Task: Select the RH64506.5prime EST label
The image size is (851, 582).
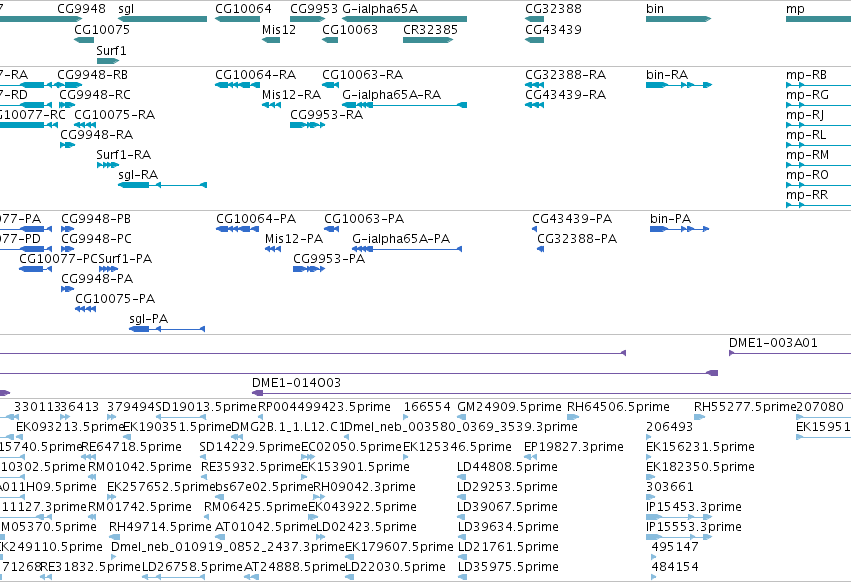Action: pyautogui.click(x=618, y=407)
